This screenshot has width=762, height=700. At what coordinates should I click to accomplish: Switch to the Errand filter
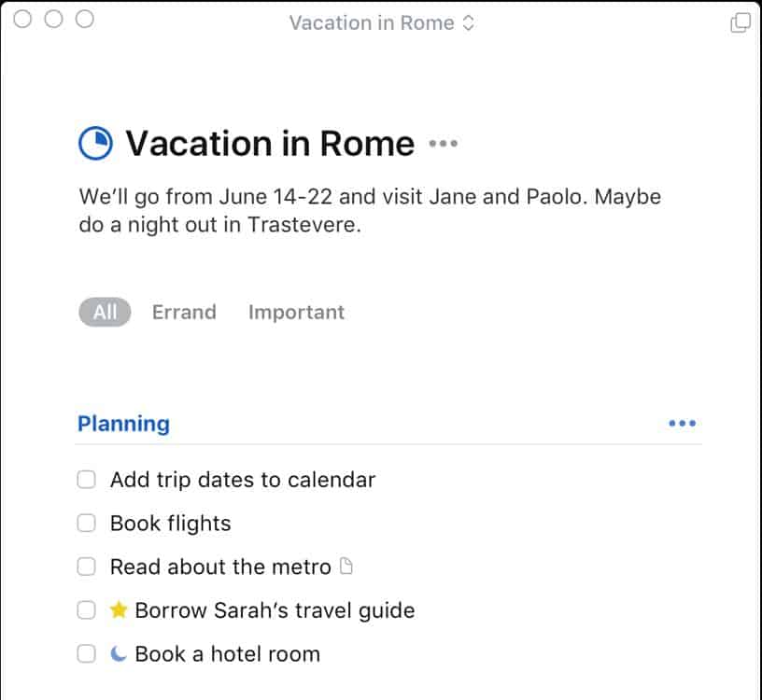click(x=184, y=312)
